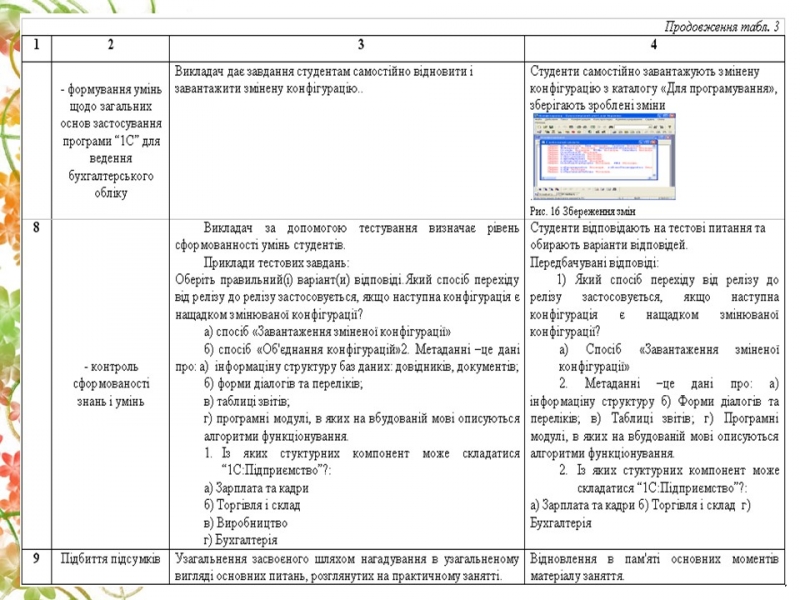Click the line "Викладач за допомогою тестування визначає рівень"
This screenshot has height=600, width=800.
(x=361, y=228)
